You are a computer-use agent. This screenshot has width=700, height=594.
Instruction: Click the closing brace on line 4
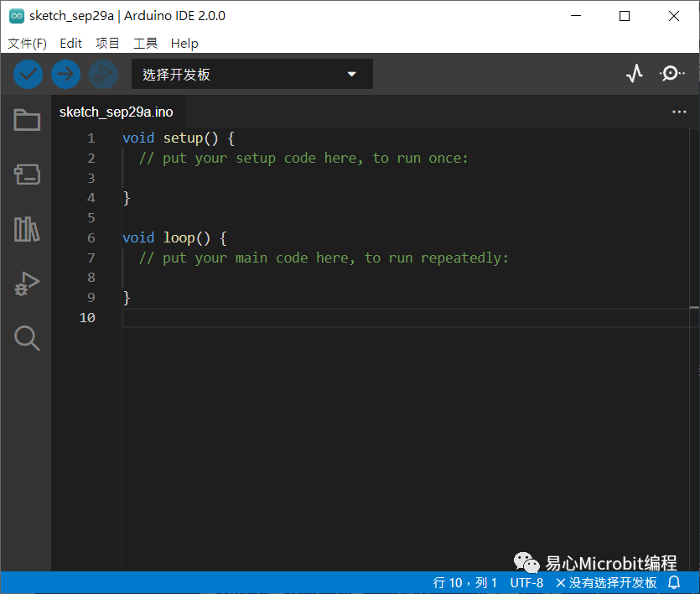127,198
